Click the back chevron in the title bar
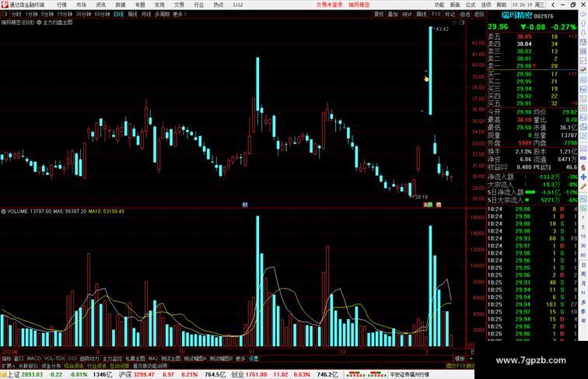The height and width of the screenshot is (379, 588). coord(553,5)
